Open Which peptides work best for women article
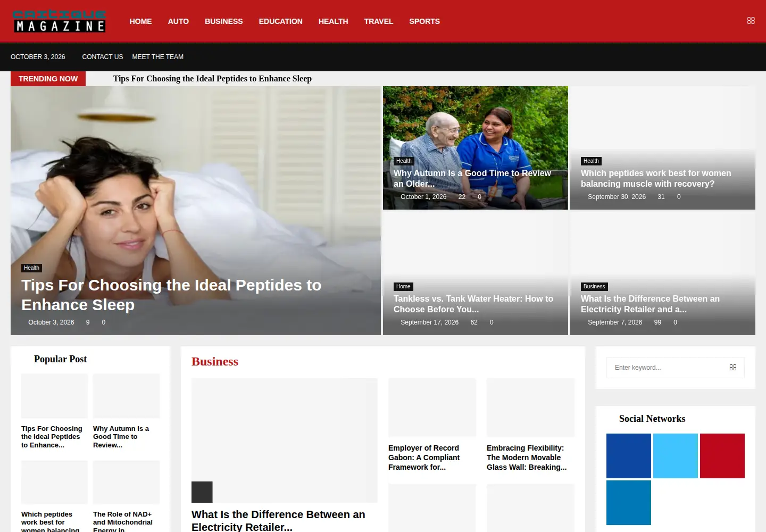The image size is (766, 532). tap(656, 178)
